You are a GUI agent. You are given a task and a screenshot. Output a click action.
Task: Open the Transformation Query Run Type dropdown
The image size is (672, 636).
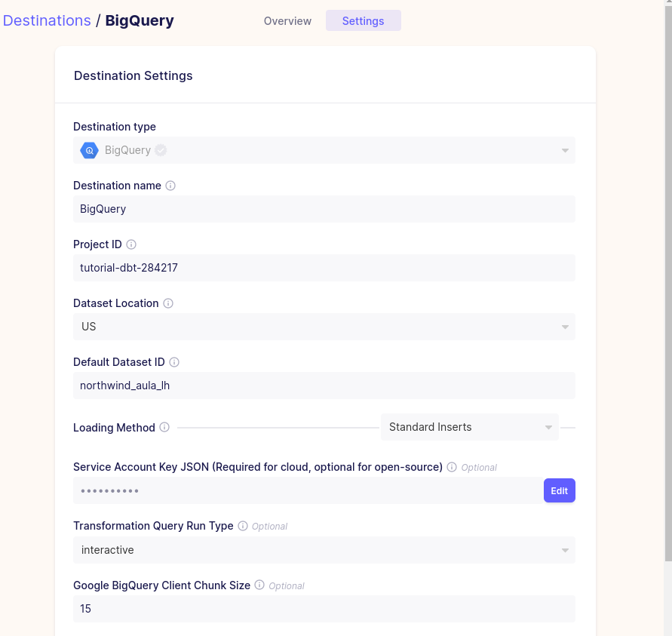[324, 550]
